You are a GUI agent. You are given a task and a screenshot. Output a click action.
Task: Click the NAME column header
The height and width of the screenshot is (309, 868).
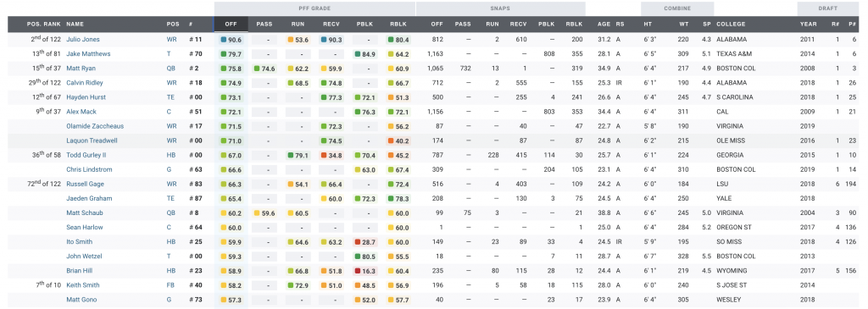pyautogui.click(x=75, y=25)
